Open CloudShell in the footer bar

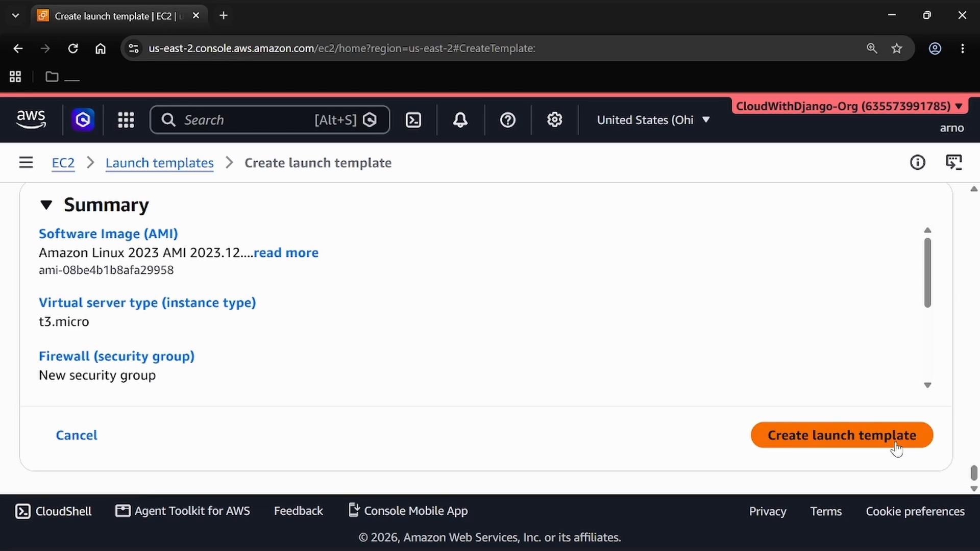[54, 511]
